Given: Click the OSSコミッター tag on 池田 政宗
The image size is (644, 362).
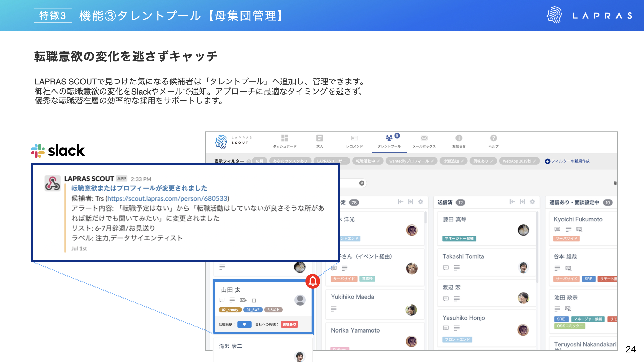Looking at the screenshot, I should (x=570, y=326).
